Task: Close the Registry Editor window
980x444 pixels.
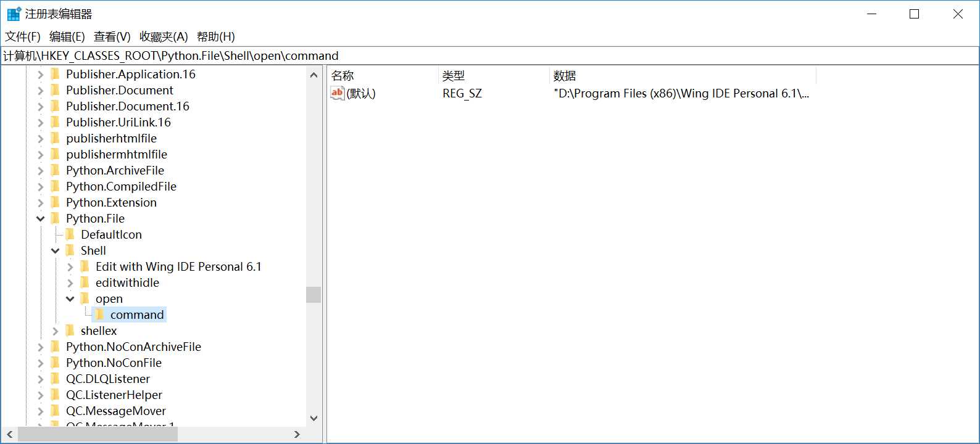Action: coord(958,14)
